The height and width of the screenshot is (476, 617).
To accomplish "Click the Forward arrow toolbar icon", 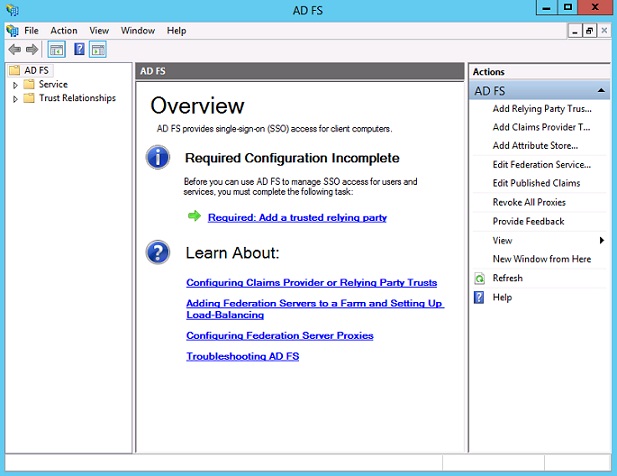I will pos(32,50).
